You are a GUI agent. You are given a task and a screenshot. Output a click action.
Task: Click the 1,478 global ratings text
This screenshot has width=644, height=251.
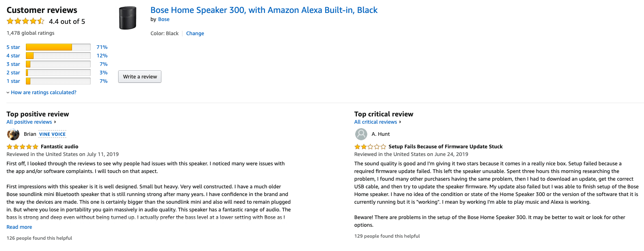coord(30,33)
